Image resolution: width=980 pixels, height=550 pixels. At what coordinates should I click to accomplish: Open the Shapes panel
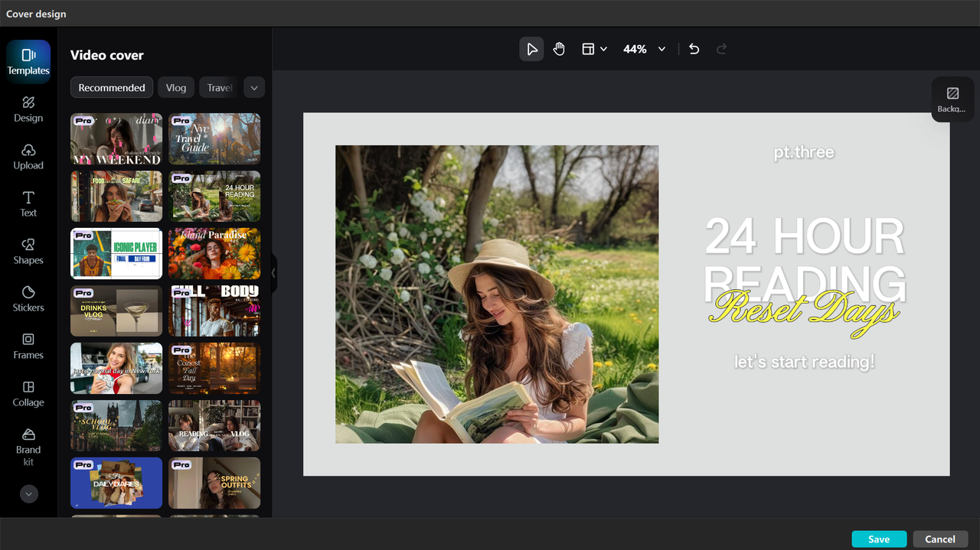click(x=28, y=252)
